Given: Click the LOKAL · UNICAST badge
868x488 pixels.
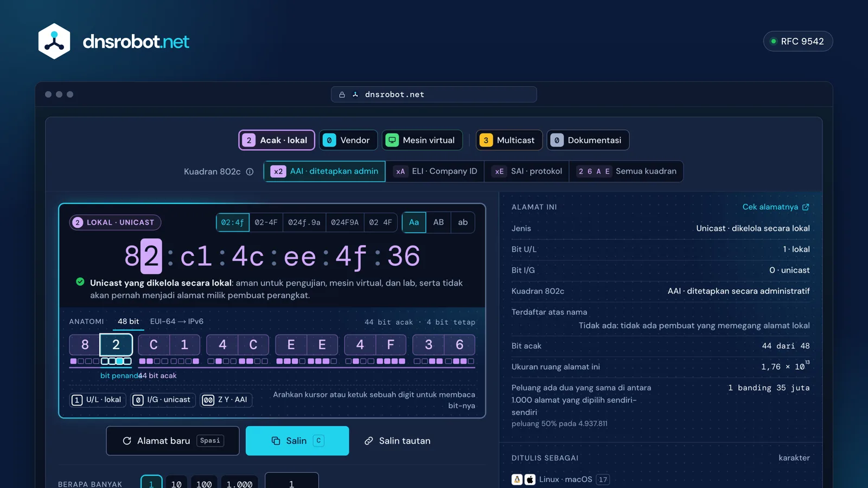Looking at the screenshot, I should (115, 222).
